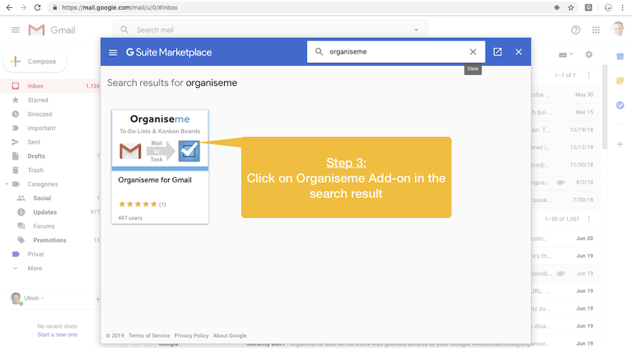Collapse the Categories label
The height and width of the screenshot is (348, 644).
(6, 184)
